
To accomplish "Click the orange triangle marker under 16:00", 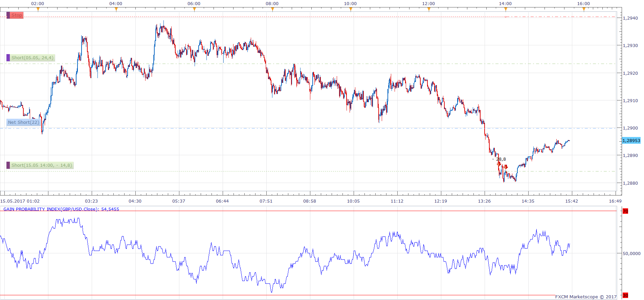I will pos(584,9).
